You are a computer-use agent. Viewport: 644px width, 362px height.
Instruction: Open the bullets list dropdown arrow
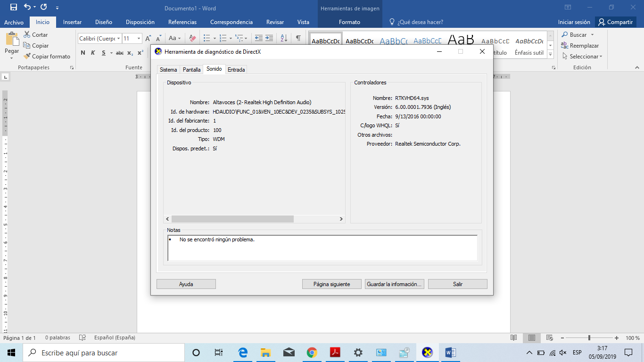(x=215, y=38)
